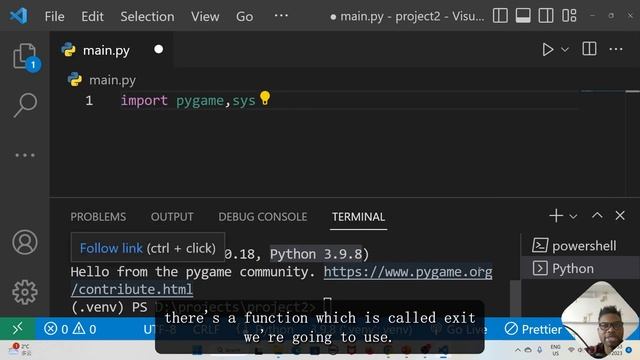Open the Selection menu
640x360 pixels.
click(147, 16)
